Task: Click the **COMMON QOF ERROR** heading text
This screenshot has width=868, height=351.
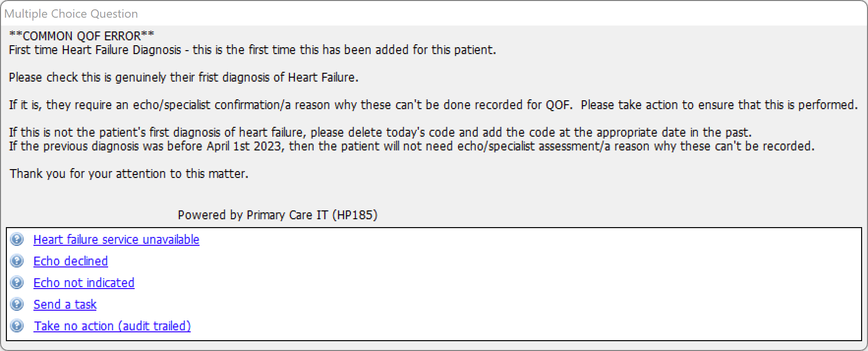Action: point(82,36)
